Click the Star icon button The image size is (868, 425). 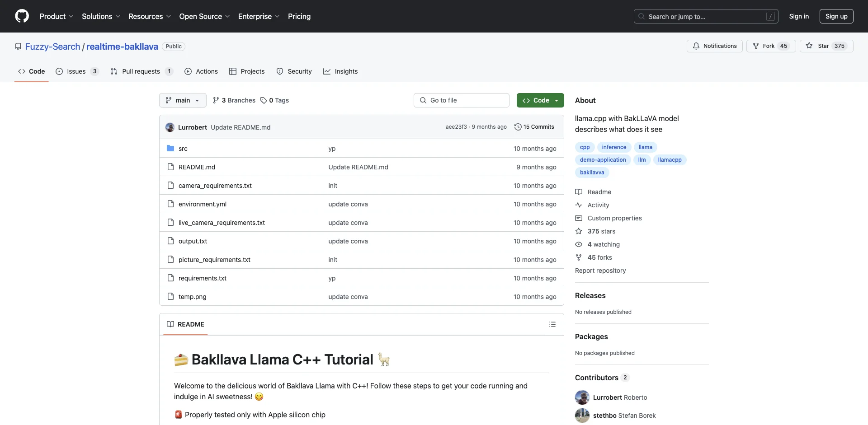tap(809, 46)
